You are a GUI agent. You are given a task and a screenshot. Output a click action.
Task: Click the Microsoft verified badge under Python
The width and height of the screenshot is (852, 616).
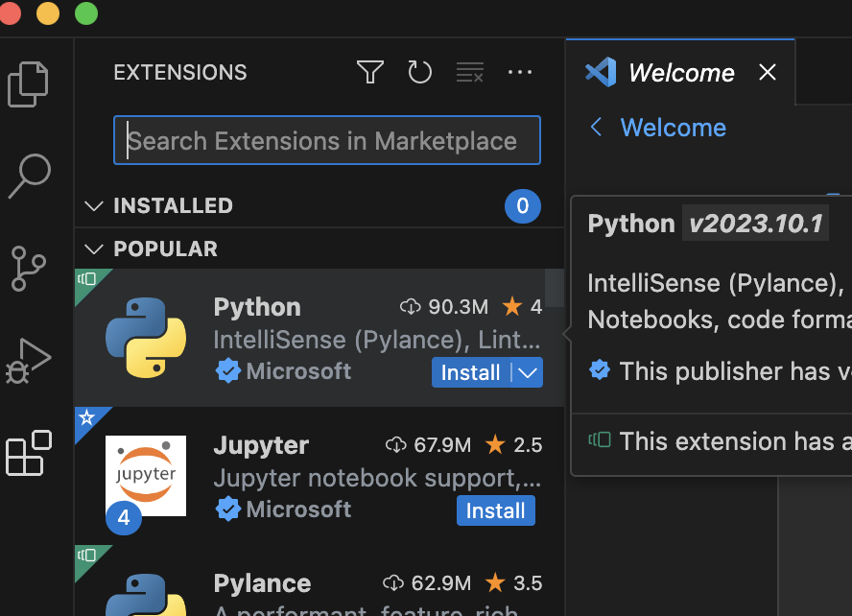pos(227,371)
